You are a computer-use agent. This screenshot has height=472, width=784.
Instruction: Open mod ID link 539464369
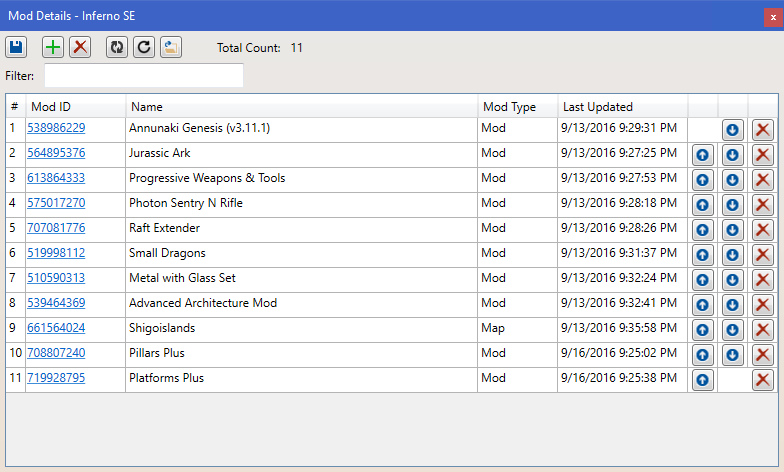pyautogui.click(x=56, y=303)
